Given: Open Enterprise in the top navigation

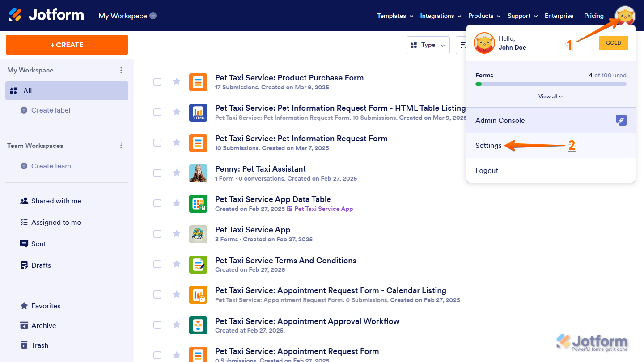Looking at the screenshot, I should 559,16.
